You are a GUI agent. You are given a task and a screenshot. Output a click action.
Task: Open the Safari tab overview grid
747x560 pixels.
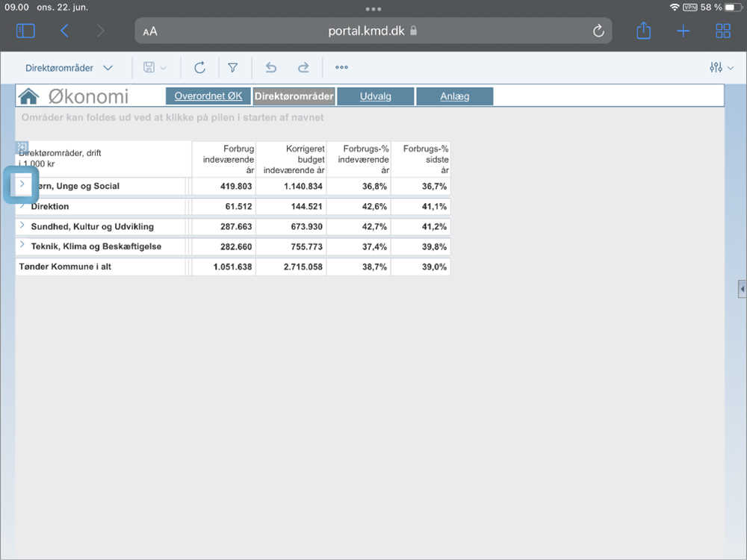point(723,31)
